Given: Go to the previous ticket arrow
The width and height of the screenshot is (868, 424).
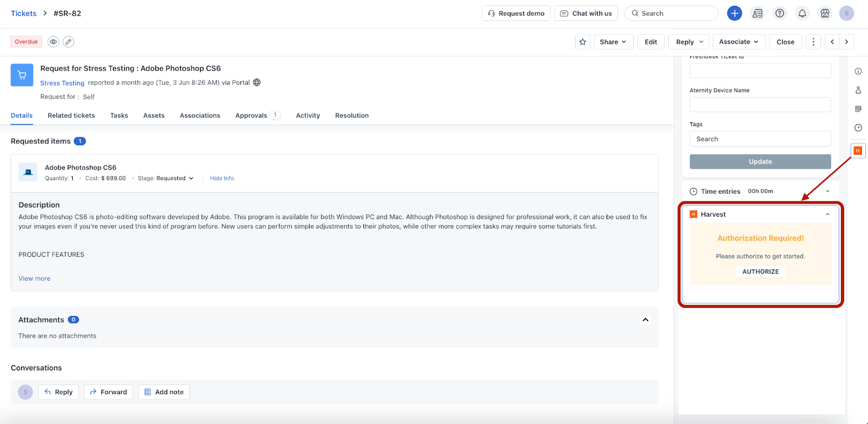Looking at the screenshot, I should pyautogui.click(x=832, y=42).
